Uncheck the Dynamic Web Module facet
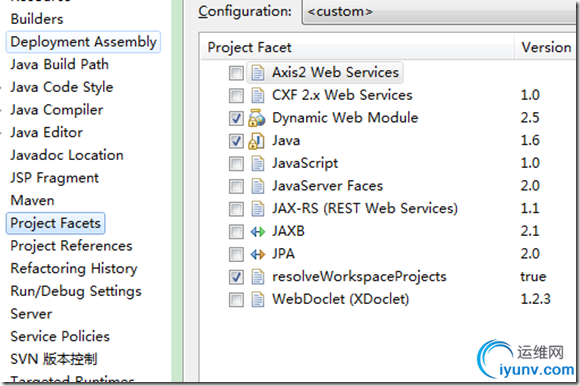580x386 pixels. point(236,118)
